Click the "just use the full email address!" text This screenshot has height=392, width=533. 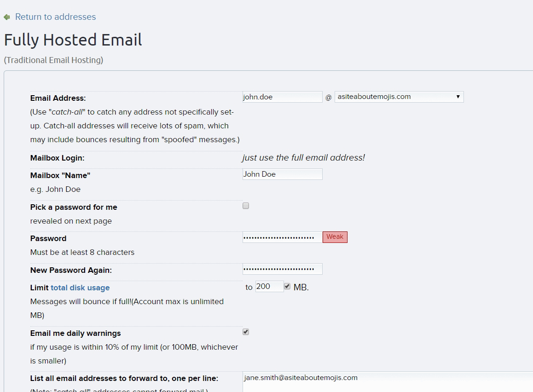point(303,158)
